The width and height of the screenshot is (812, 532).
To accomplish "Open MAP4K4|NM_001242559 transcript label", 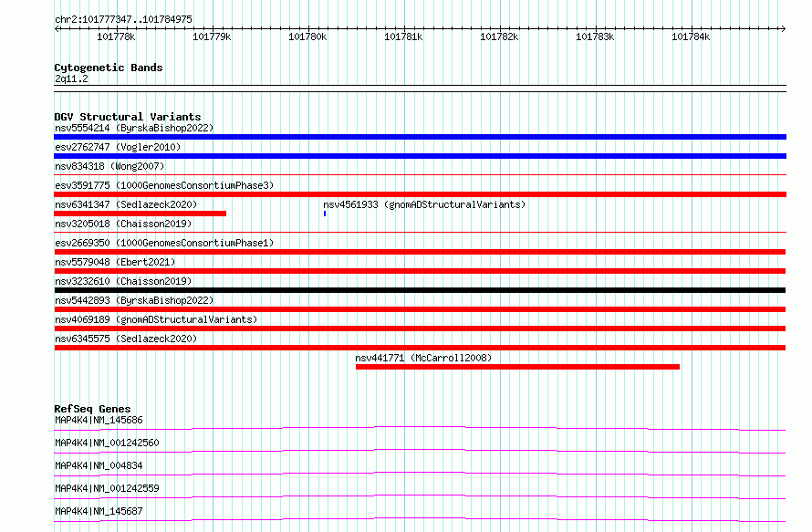I will click(107, 488).
